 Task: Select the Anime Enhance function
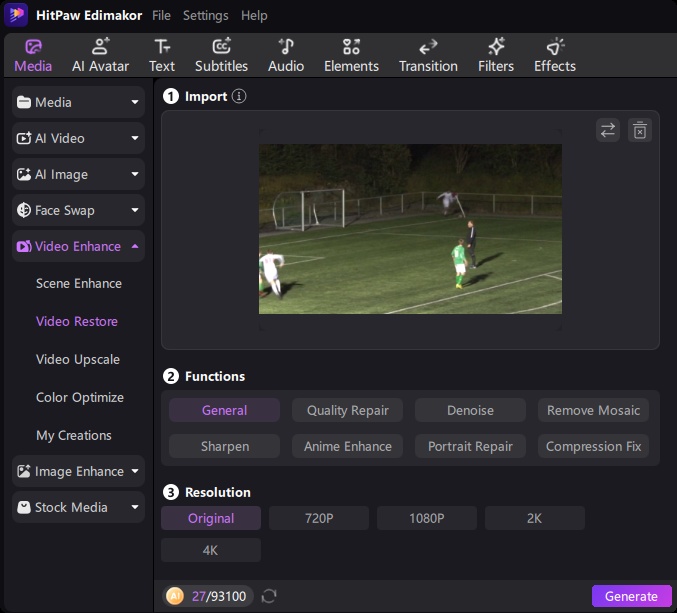coord(348,446)
